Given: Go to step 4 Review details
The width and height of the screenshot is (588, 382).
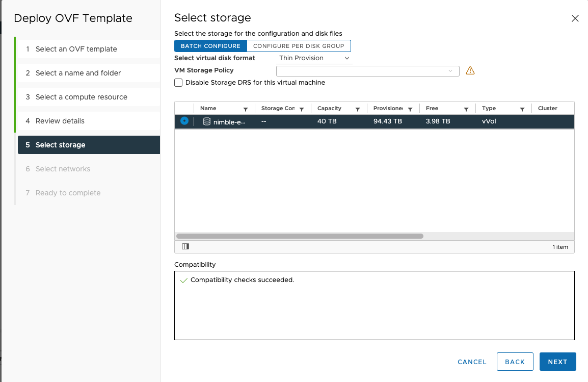Looking at the screenshot, I should [60, 121].
